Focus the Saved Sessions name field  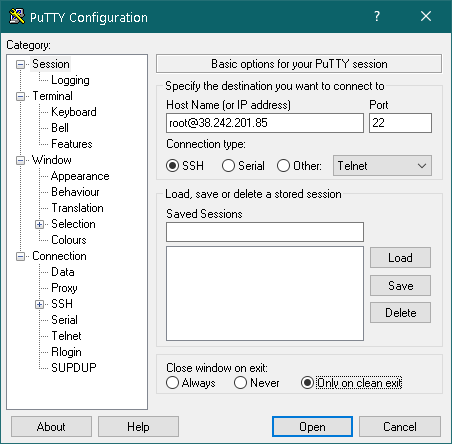(265, 232)
